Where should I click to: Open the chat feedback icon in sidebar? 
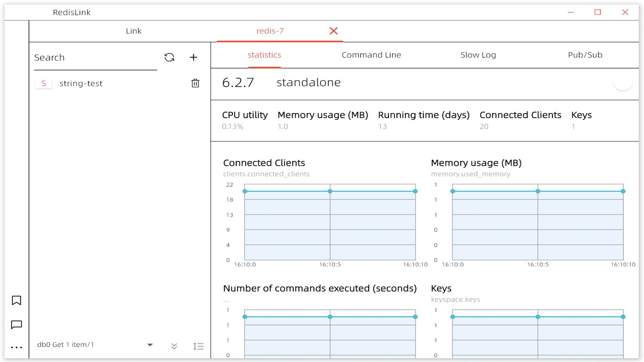coord(17,325)
